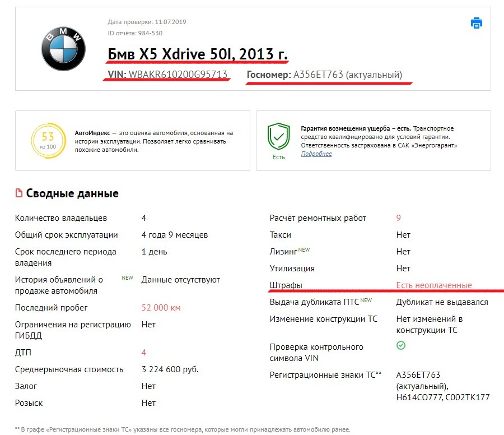
Task: Click the Есть неоплаченные fines status
Action: 434,285
